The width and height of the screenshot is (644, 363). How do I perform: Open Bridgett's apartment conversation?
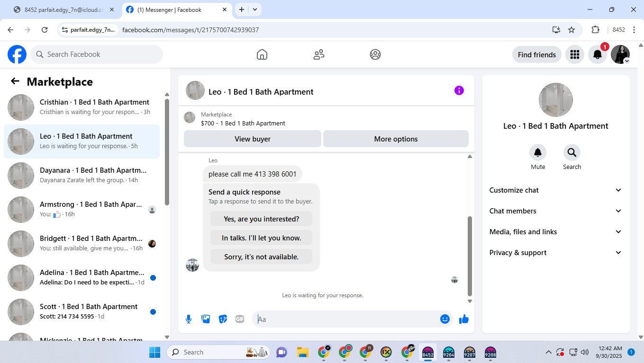click(x=82, y=244)
